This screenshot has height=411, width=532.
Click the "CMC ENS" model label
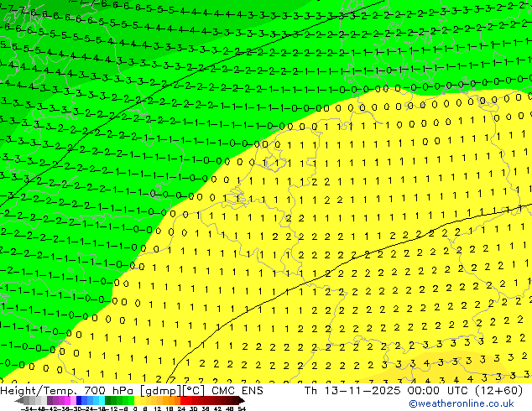[x=237, y=390]
